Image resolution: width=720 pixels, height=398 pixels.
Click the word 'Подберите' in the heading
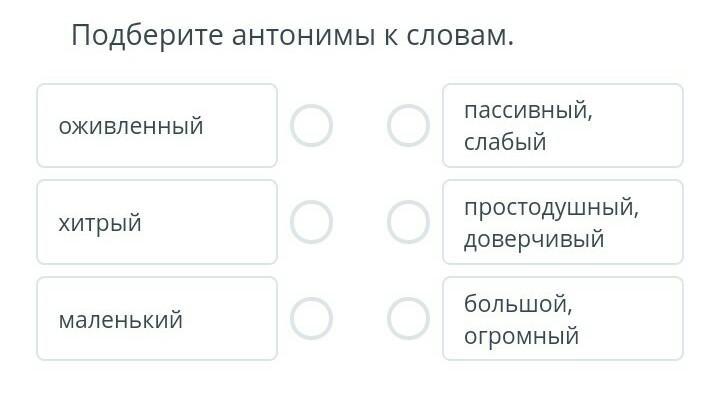147,36
